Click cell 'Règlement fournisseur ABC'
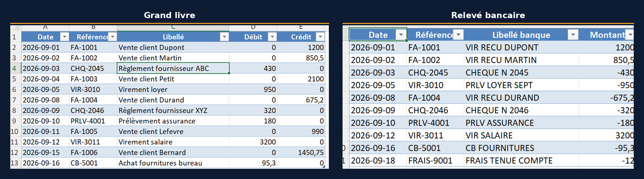 tap(173, 68)
